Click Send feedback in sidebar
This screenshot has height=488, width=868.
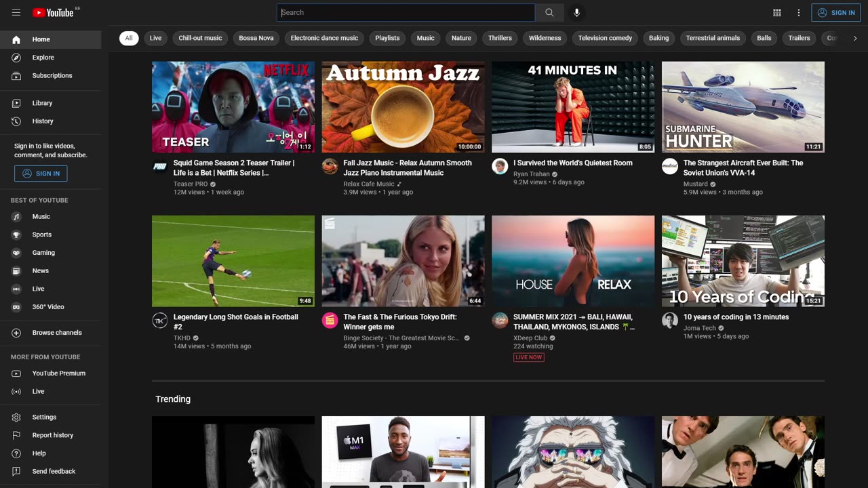[51, 471]
